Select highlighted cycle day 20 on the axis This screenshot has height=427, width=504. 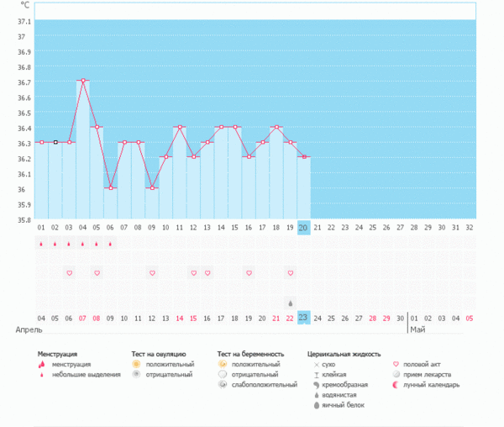[304, 227]
